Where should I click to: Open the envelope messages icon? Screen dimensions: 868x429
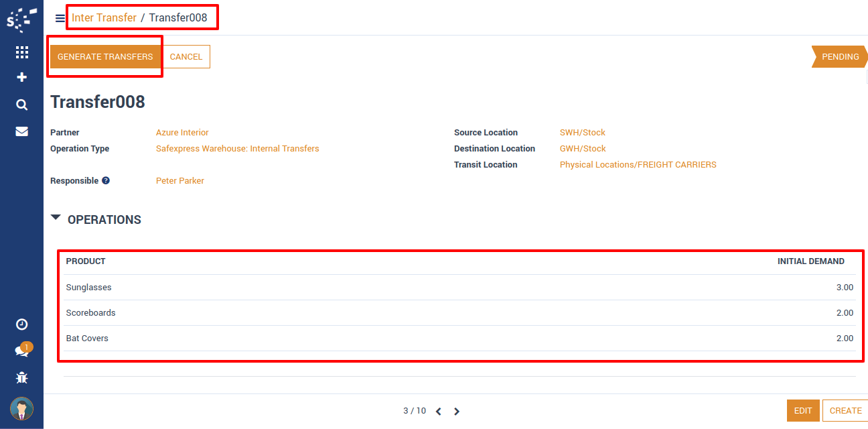(21, 131)
